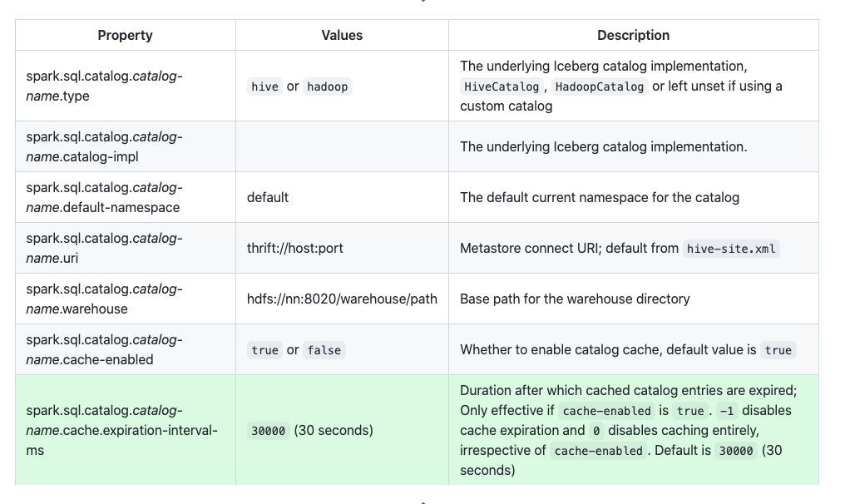Screen dimensions: 850x504
Task: Click the '-1' code snippet
Action: tap(726, 410)
